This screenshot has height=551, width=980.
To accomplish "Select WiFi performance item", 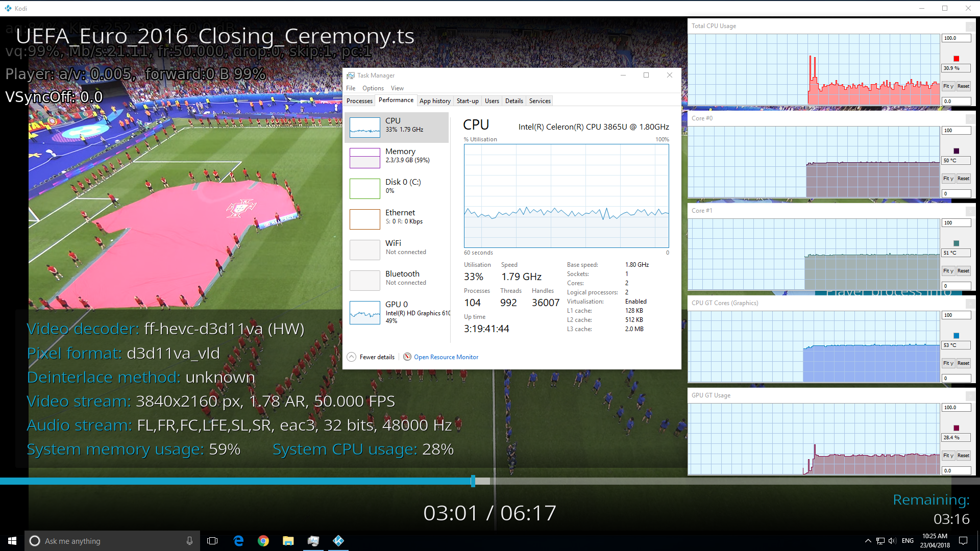I will [x=397, y=249].
